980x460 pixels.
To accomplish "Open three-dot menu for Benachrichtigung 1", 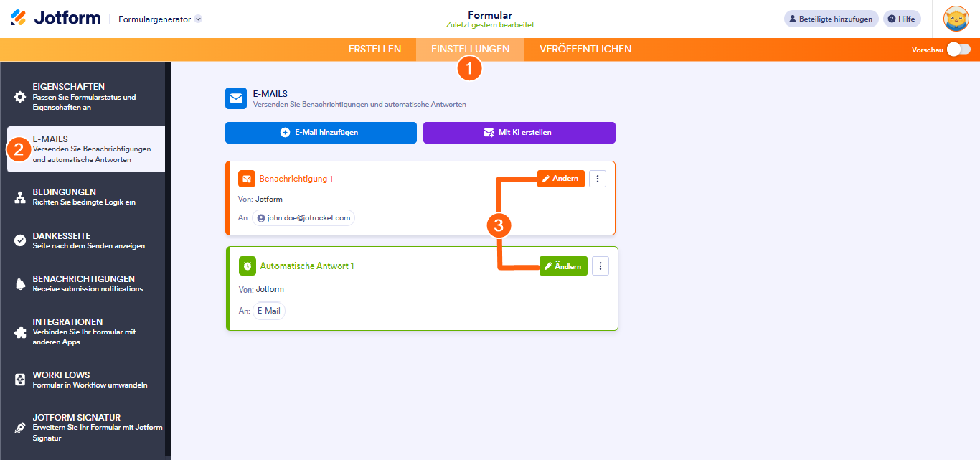I will pyautogui.click(x=598, y=179).
